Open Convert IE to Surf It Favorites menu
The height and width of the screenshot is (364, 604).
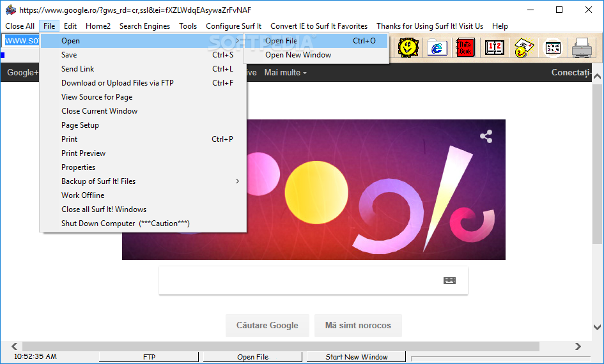[x=319, y=26]
